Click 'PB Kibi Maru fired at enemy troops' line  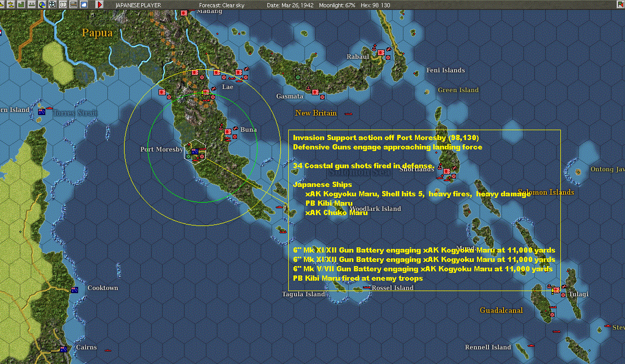click(358, 279)
